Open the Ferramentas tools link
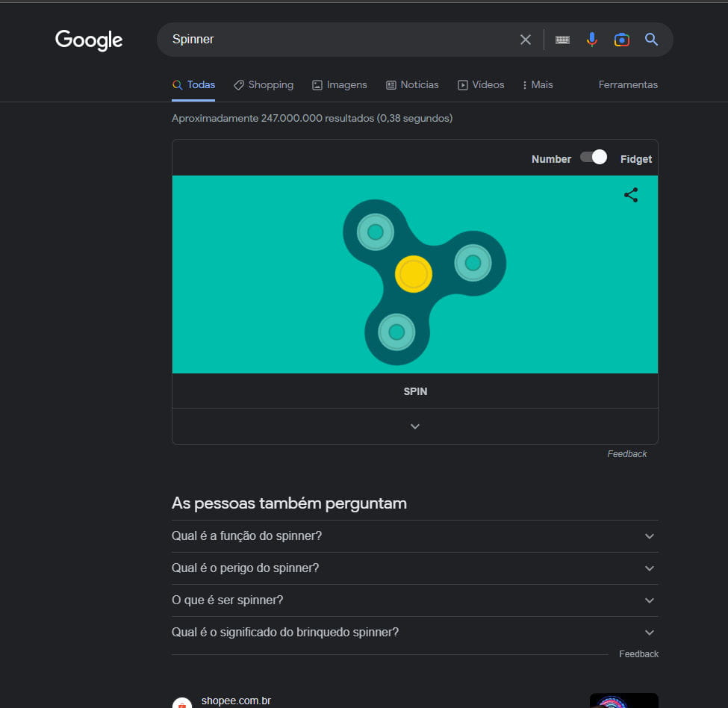This screenshot has height=708, width=728. (628, 85)
